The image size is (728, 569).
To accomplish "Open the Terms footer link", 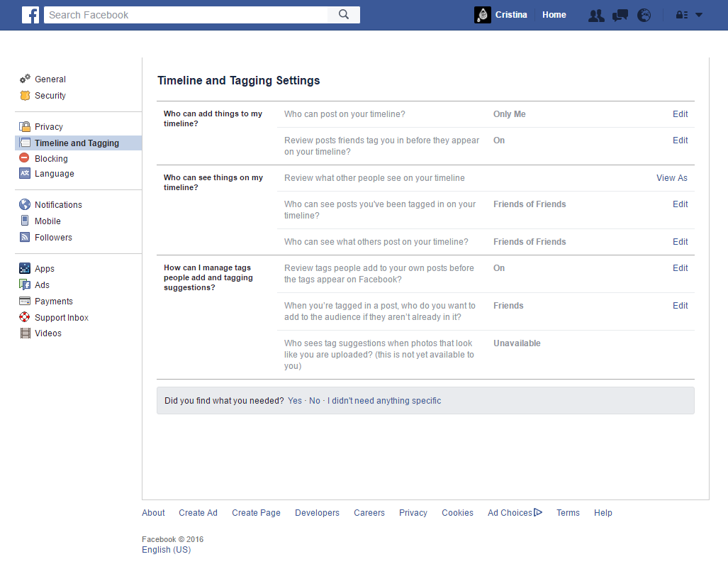I will 568,512.
